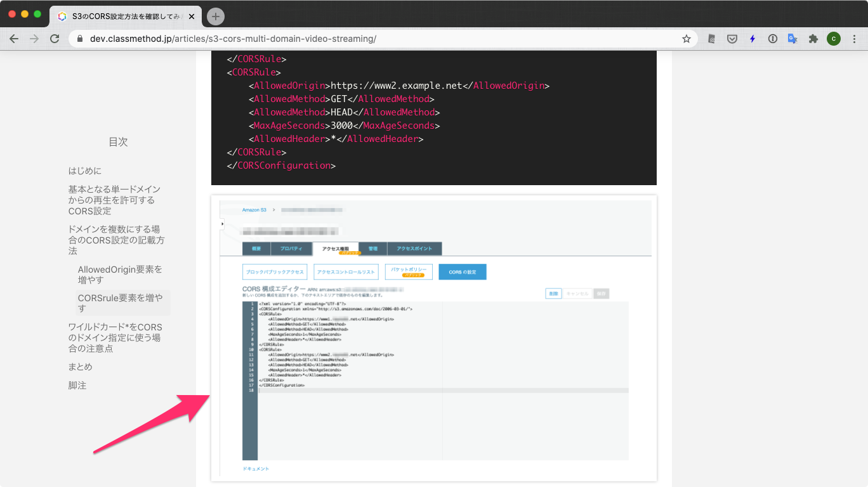Viewport: 868px width, 487px height.
Task: Click the lightning bolt extension icon
Action: point(752,39)
